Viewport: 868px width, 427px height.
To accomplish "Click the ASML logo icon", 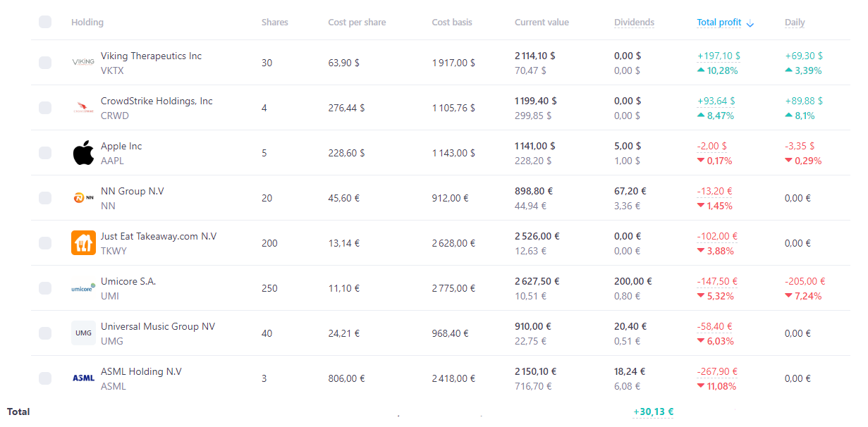I will [x=83, y=378].
